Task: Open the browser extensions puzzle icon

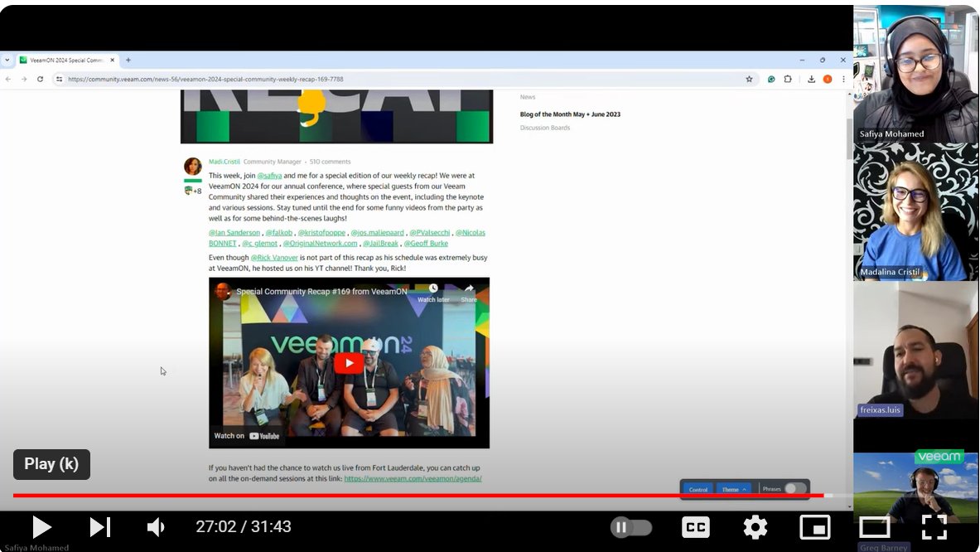Action: [788, 80]
